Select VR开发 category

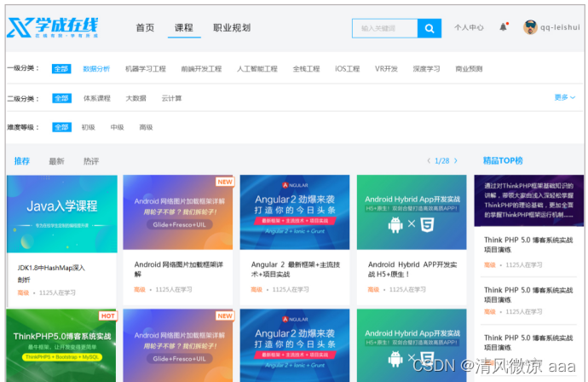click(386, 69)
